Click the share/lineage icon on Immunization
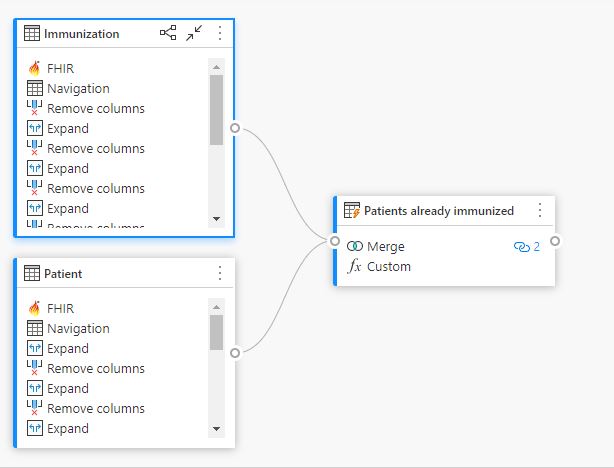The height and width of the screenshot is (468, 614). pos(168,33)
